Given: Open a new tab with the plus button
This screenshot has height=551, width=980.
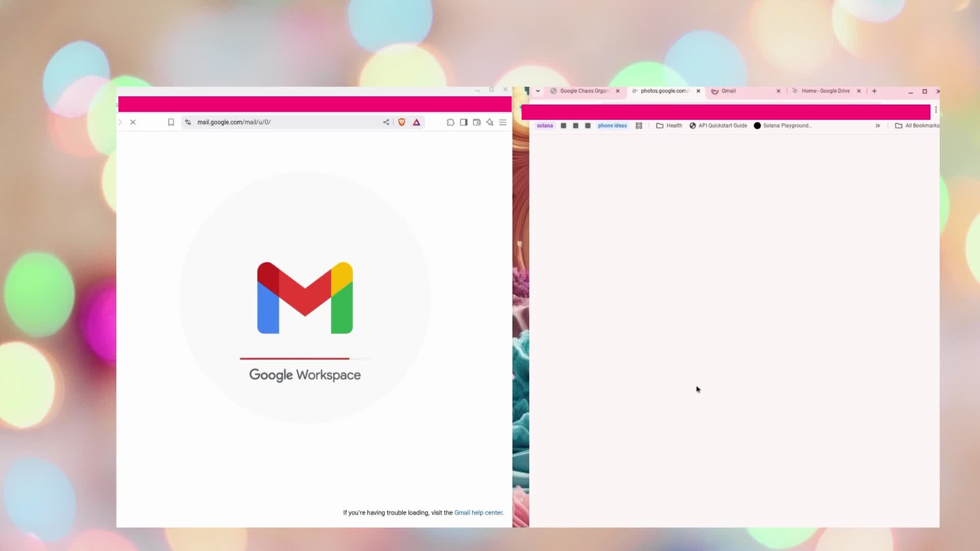Looking at the screenshot, I should (x=874, y=91).
